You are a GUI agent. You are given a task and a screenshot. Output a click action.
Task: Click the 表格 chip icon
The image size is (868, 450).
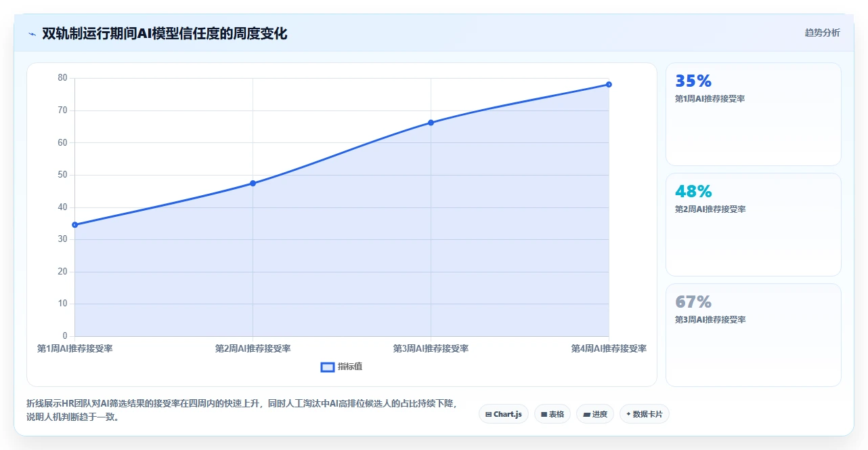coord(544,414)
